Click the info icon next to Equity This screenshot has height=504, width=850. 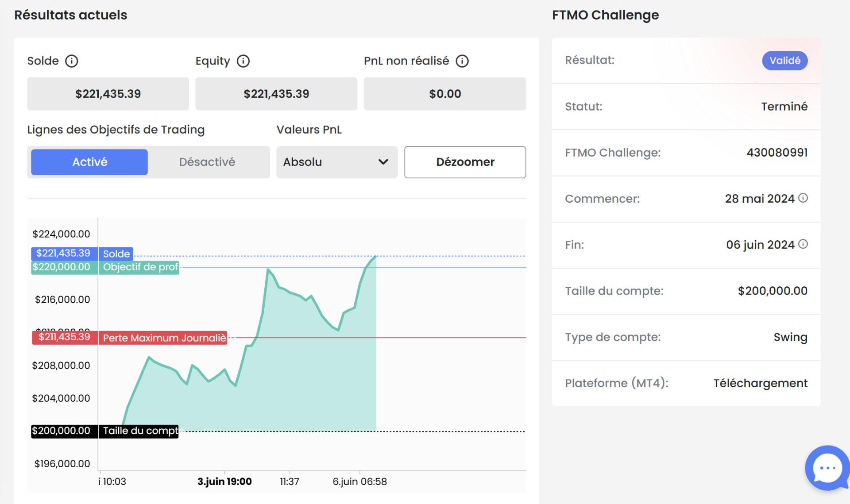click(x=243, y=61)
